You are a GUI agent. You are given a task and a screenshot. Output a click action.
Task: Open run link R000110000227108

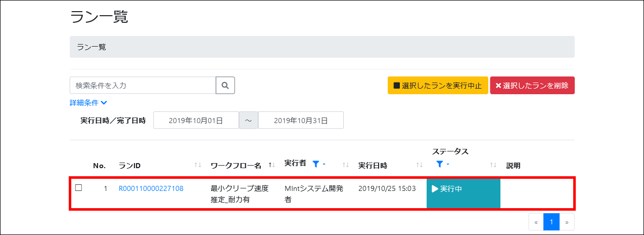tap(151, 188)
